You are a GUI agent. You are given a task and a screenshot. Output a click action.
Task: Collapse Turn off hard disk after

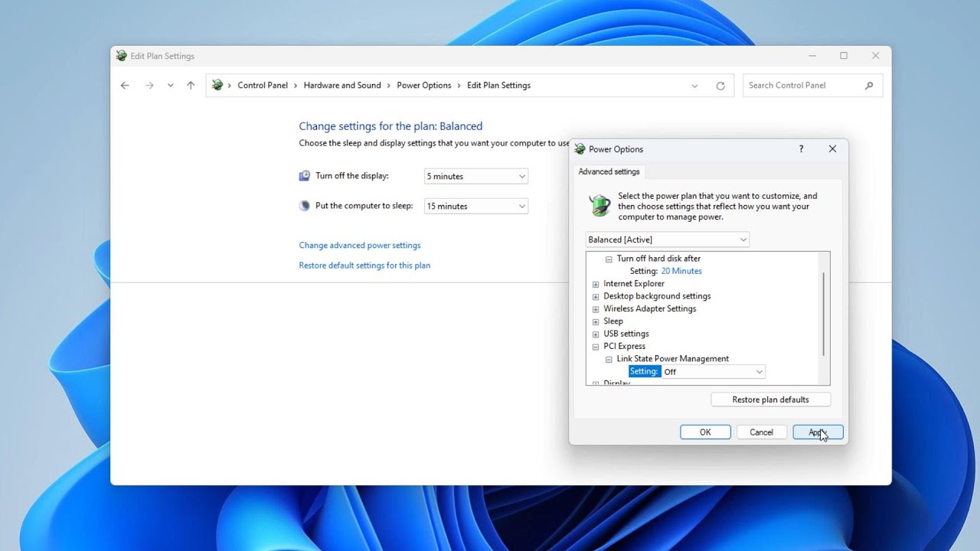pos(609,259)
